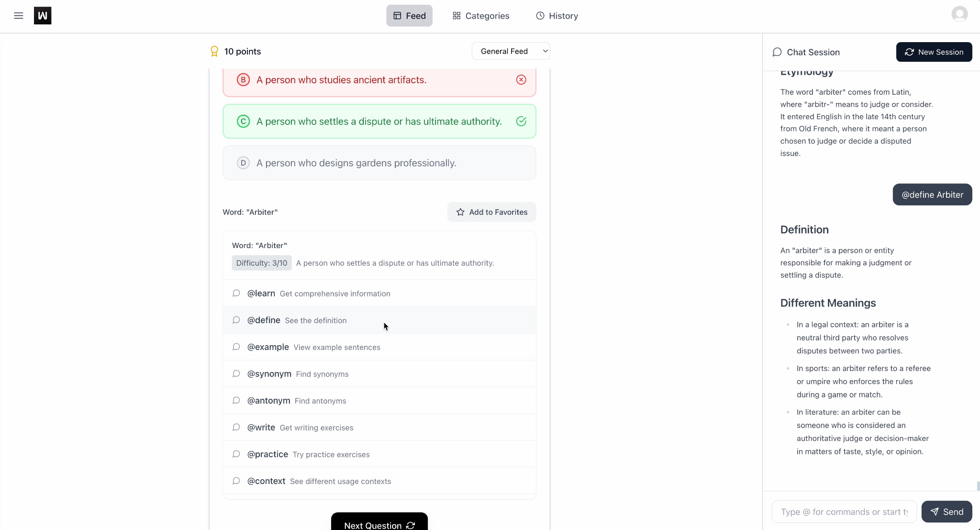This screenshot has height=530, width=980.
Task: Open the hamburger menu icon
Action: point(19,16)
